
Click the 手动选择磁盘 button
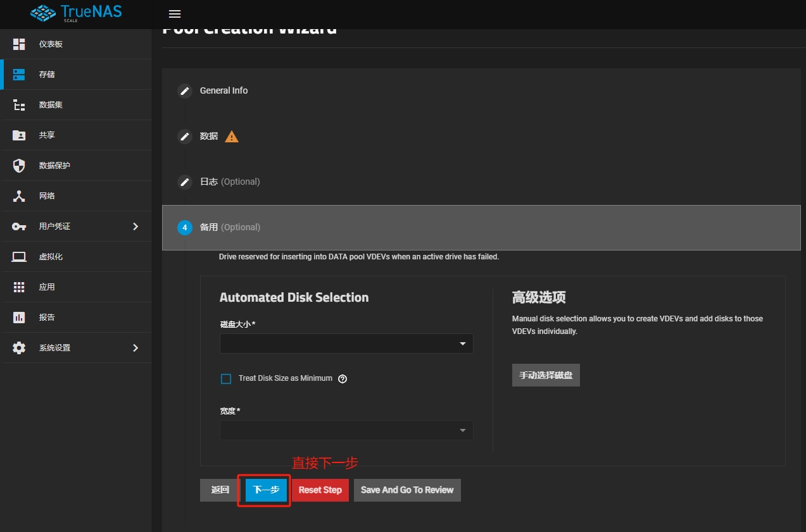[x=546, y=375]
